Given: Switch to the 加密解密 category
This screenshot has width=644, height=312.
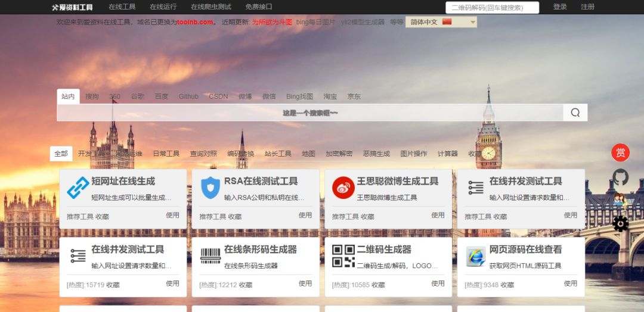Looking at the screenshot, I should point(339,154).
